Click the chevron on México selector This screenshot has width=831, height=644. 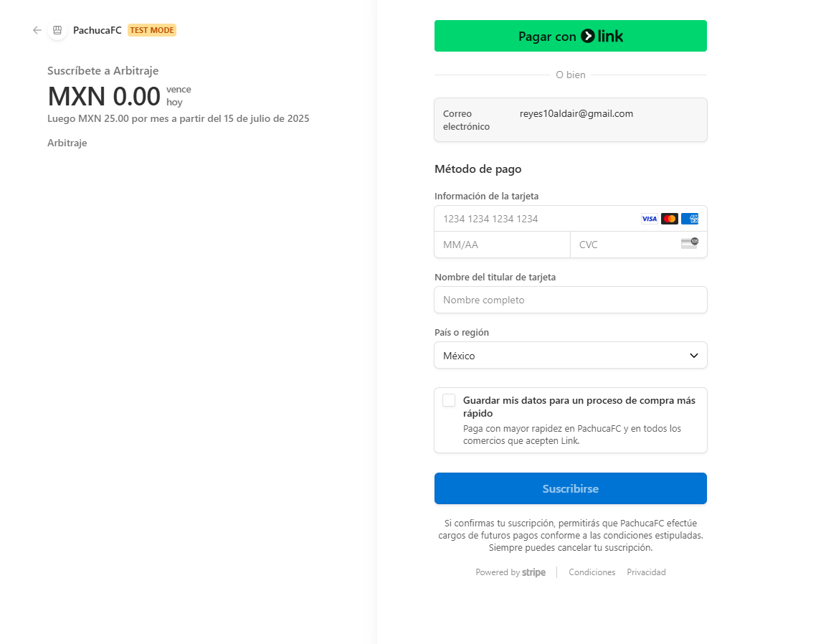pos(693,356)
